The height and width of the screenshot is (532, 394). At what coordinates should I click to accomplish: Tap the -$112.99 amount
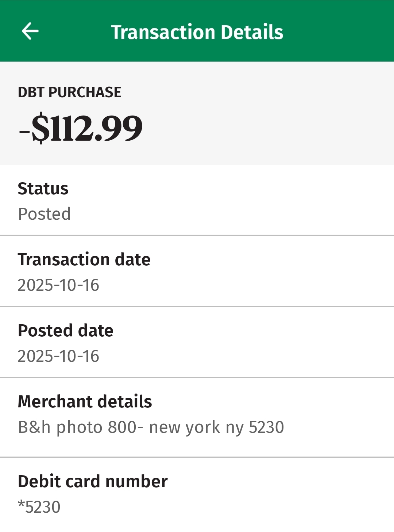coord(81,128)
